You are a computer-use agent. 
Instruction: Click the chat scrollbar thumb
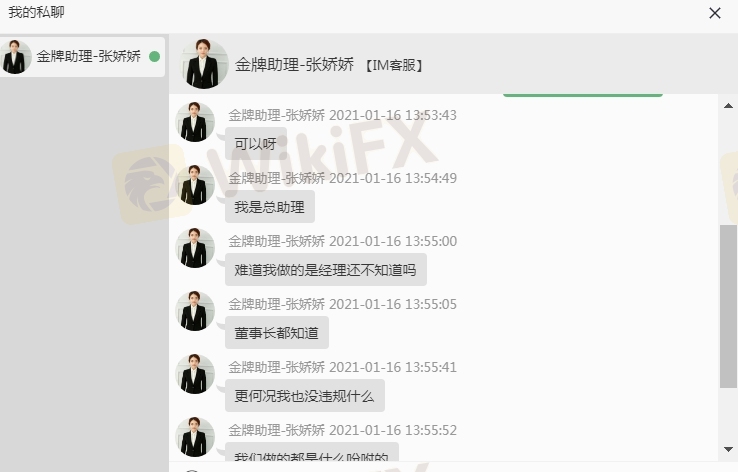click(728, 306)
